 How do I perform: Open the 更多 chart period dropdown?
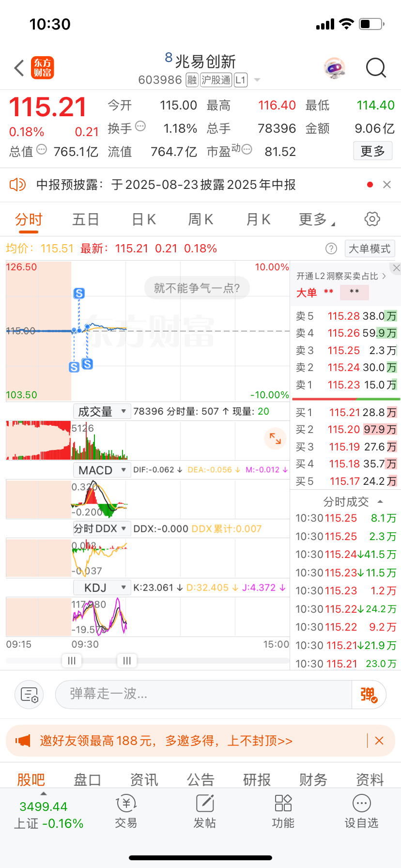(x=317, y=219)
